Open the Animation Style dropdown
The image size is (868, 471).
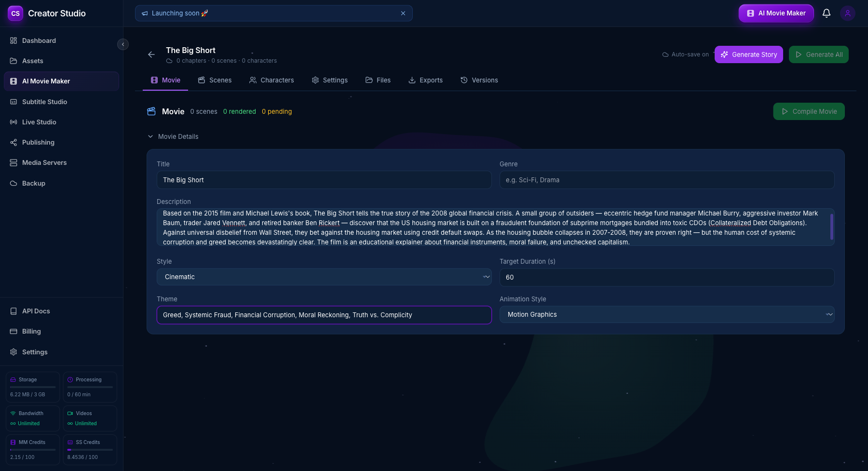tap(667, 314)
